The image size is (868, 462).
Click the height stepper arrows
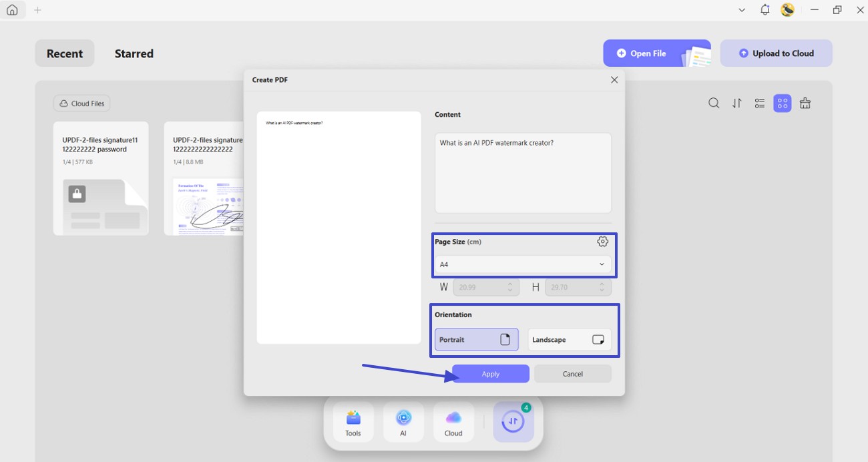point(602,287)
